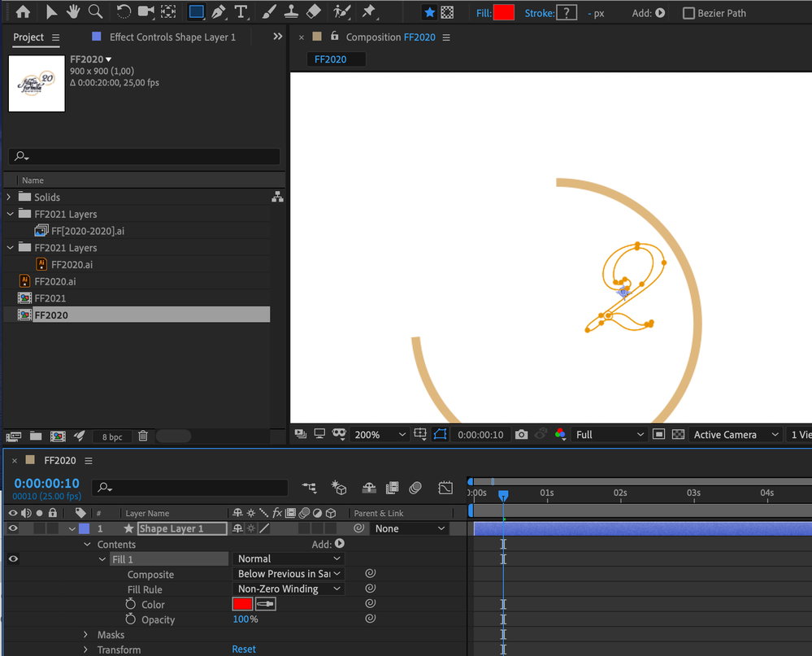Select the Pen tool
Image resolution: width=812 pixels, height=656 pixels.
[219, 12]
